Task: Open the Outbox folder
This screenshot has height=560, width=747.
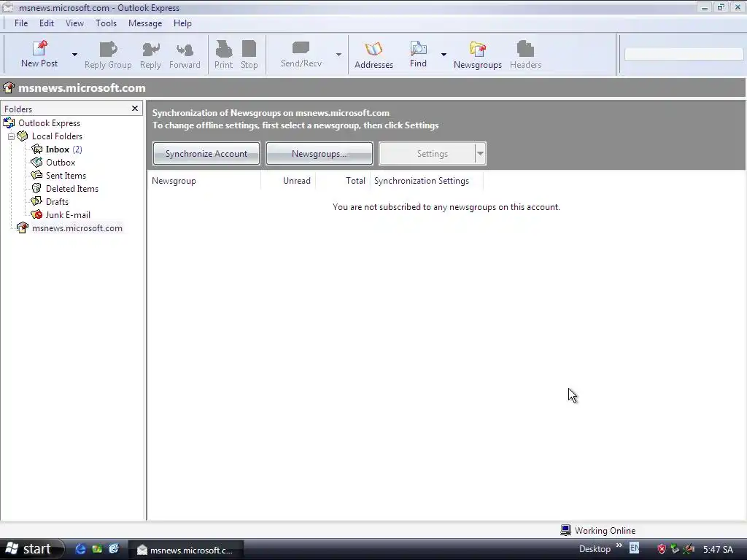Action: tap(61, 163)
